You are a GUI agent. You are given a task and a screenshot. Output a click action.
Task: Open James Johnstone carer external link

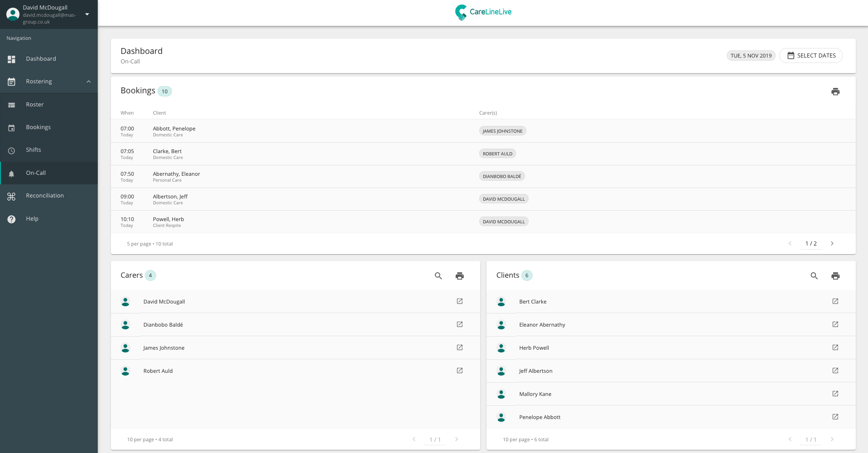pyautogui.click(x=460, y=347)
